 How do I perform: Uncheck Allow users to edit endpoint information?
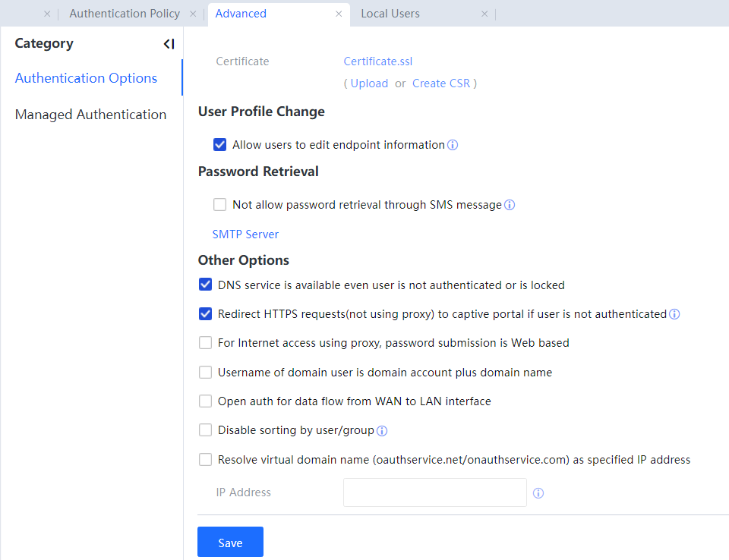point(220,145)
